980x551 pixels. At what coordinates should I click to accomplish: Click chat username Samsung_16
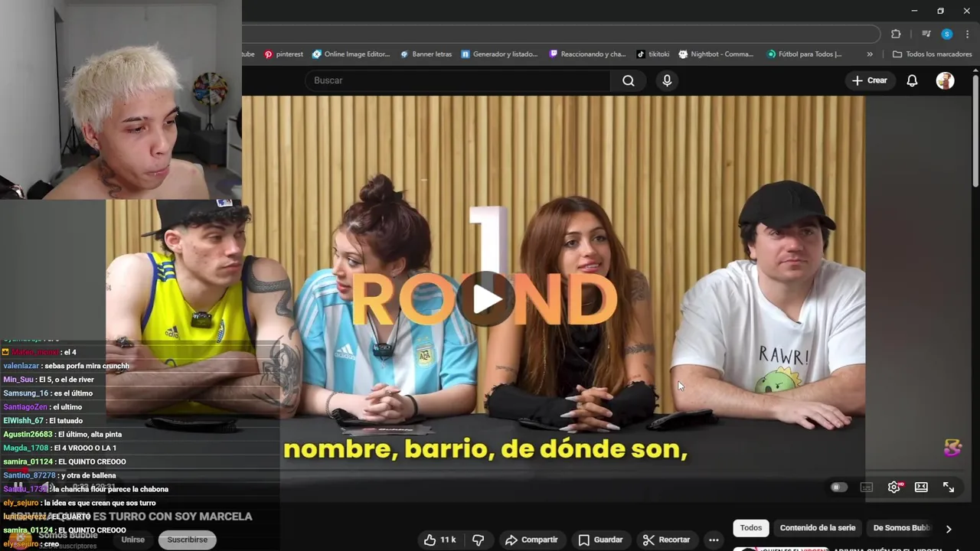(25, 393)
